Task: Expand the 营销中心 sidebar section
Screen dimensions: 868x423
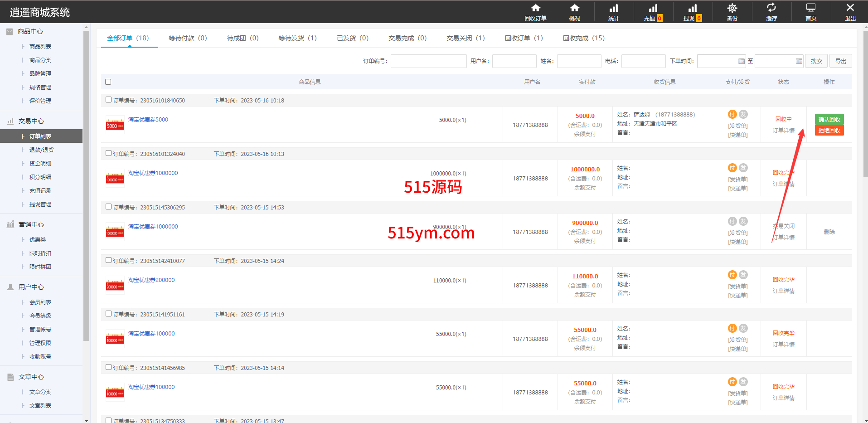Action: tap(31, 224)
